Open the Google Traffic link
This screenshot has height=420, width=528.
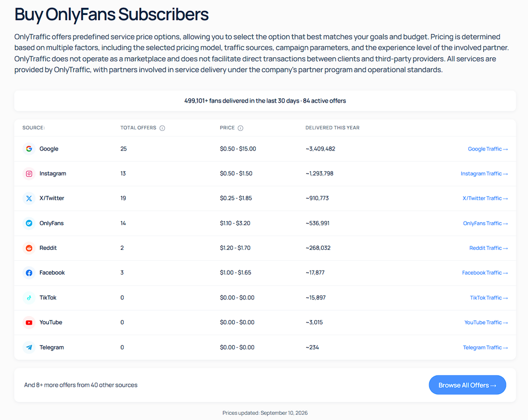coord(488,149)
